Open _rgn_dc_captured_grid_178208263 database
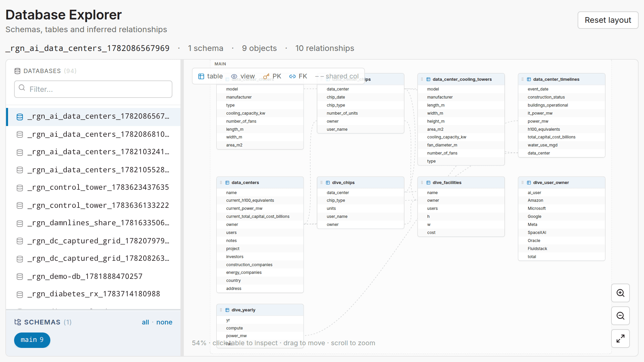 (x=94, y=259)
